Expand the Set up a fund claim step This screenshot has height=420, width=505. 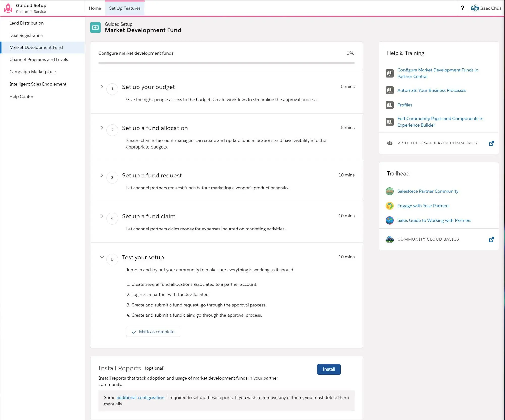[x=102, y=216]
